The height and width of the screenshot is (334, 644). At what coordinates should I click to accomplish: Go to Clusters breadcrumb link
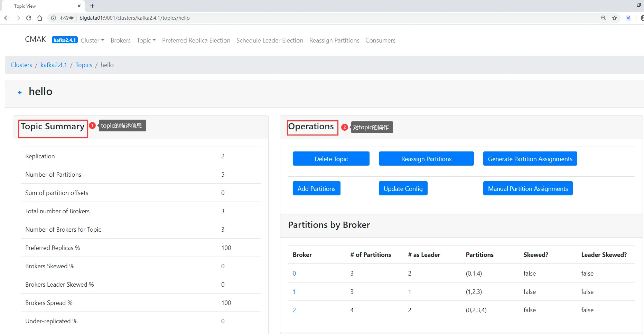tap(21, 65)
